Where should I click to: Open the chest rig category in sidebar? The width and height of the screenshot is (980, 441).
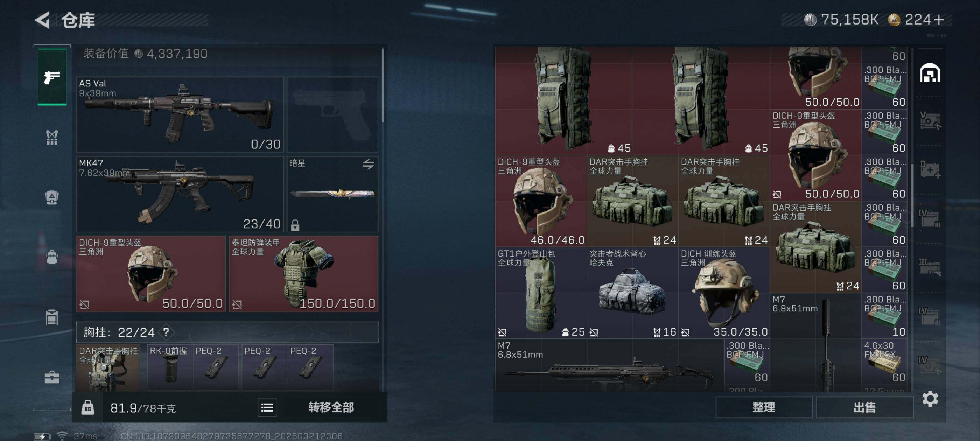(52, 137)
